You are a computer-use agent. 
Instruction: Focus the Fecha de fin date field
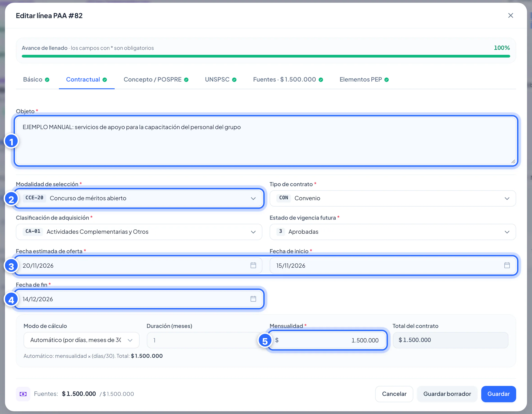139,299
